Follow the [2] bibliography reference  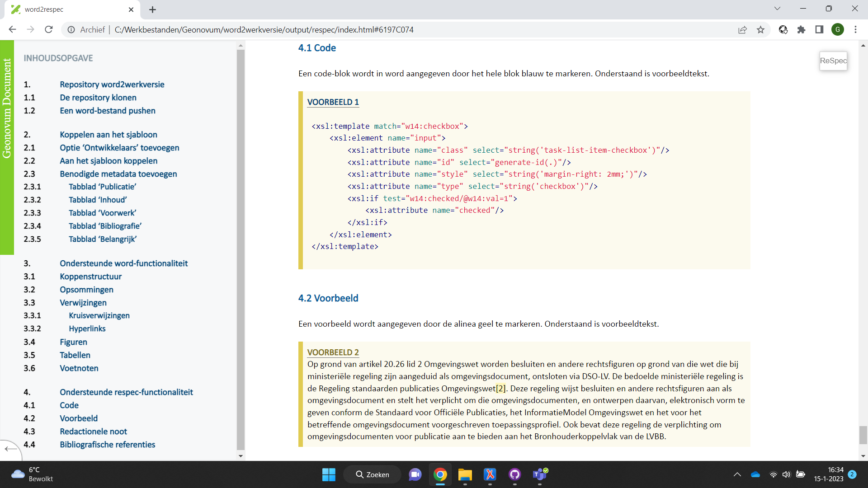(500, 388)
